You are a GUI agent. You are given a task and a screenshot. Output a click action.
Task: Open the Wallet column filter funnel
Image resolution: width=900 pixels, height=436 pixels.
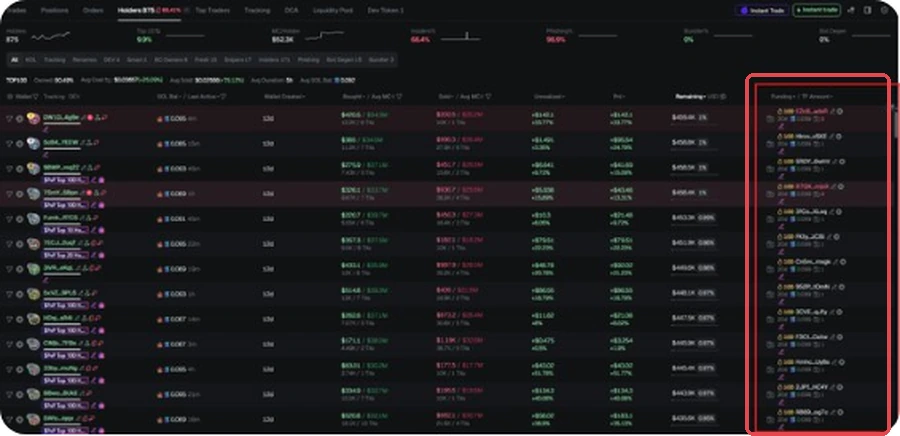click(x=36, y=96)
